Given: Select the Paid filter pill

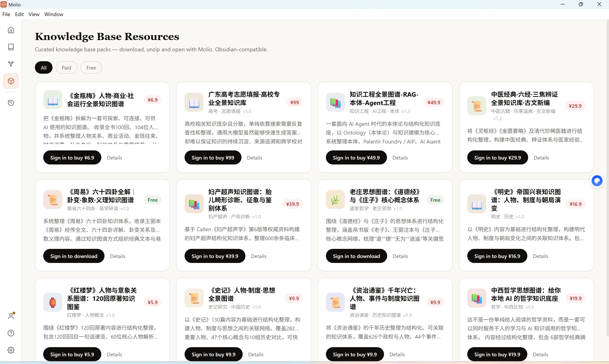Looking at the screenshot, I should [x=66, y=67].
